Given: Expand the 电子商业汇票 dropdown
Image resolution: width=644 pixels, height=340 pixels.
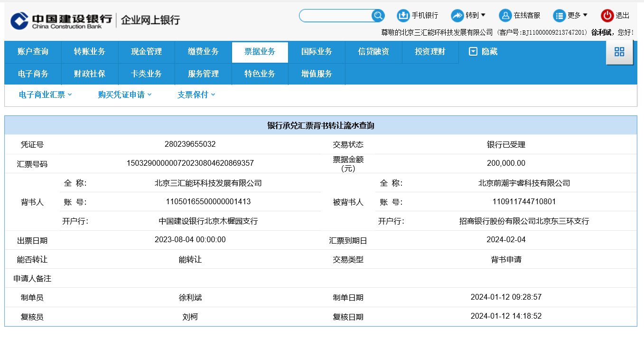Looking at the screenshot, I should [x=45, y=95].
